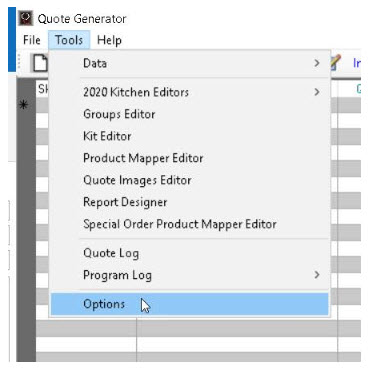Expand the Data submenu arrow
Viewport: 392px width, 369px height.
point(317,63)
